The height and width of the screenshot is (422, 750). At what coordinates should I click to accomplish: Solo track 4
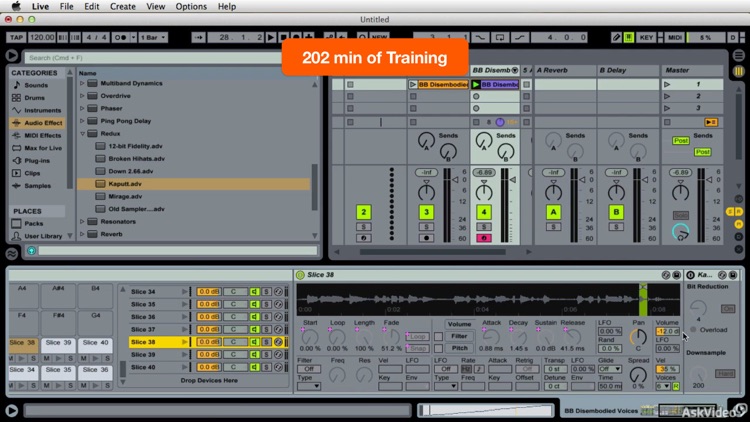pyautogui.click(x=484, y=226)
